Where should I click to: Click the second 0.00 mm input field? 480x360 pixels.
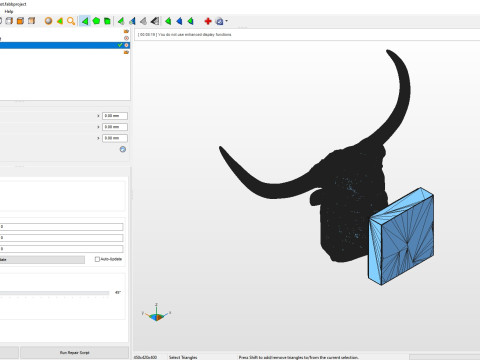(x=115, y=127)
